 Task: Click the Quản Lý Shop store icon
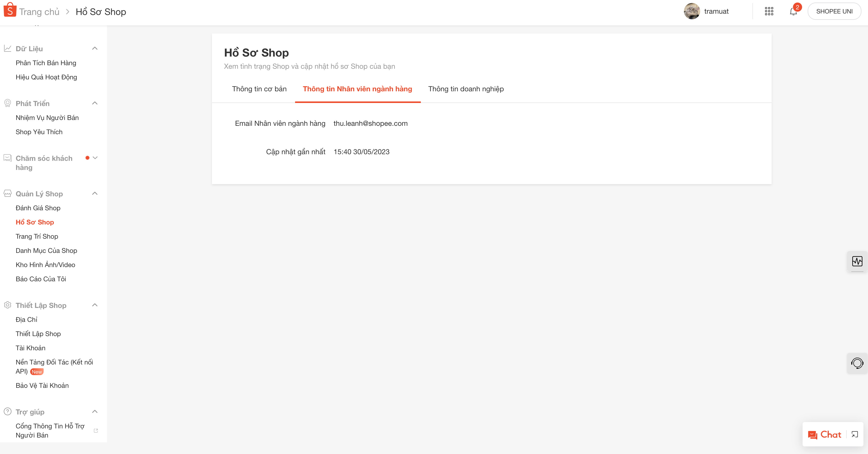(7, 194)
